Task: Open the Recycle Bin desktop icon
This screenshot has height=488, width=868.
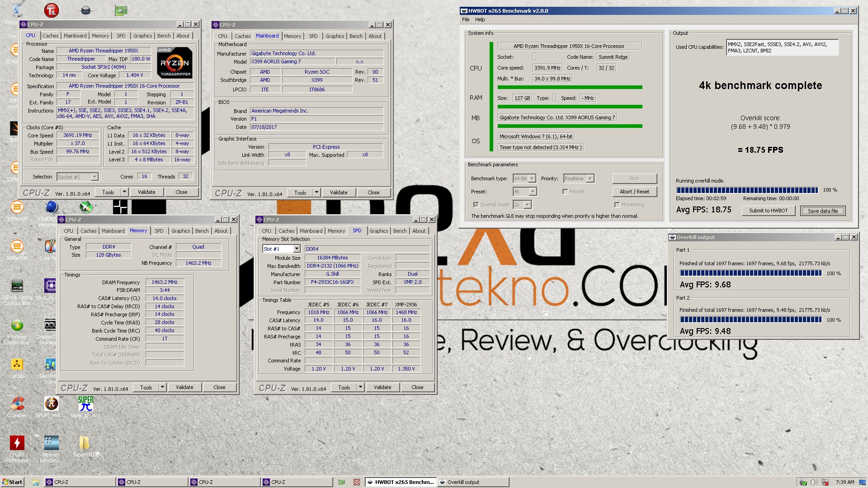Action: 16,11
